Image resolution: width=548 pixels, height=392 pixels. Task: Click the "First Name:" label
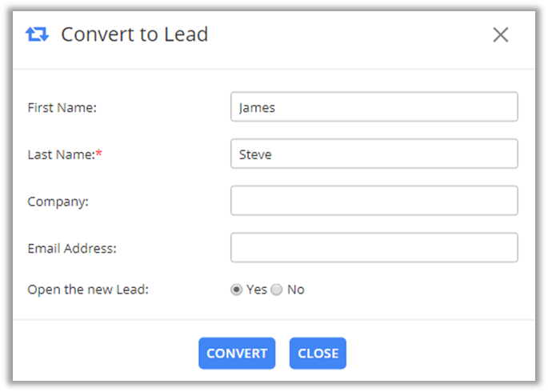[x=62, y=107]
